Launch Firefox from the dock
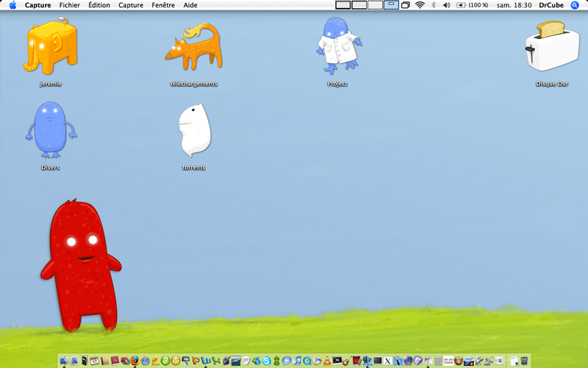 [x=135, y=361]
